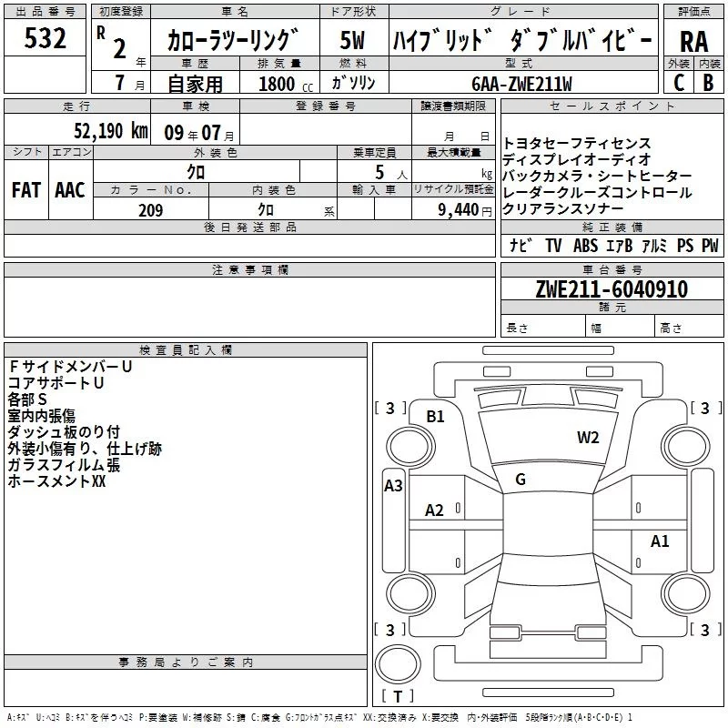The height and width of the screenshot is (728, 728).
Task: Click the front left tire circle
Action: pos(410,447)
